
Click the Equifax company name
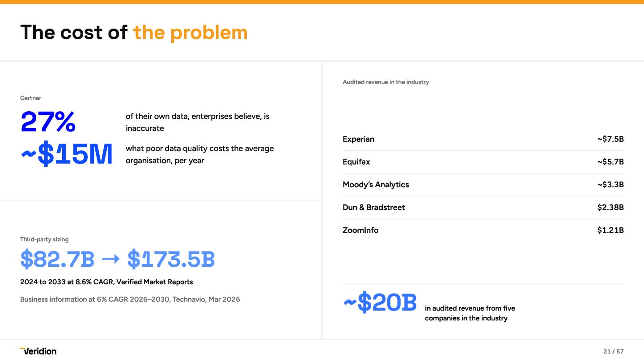(x=356, y=162)
